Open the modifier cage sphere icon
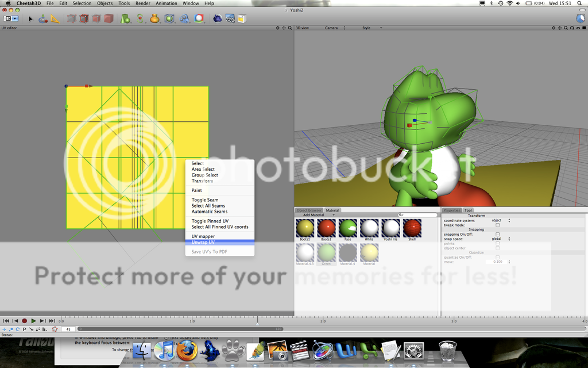Viewport: 588px width, 368px height. click(x=169, y=18)
